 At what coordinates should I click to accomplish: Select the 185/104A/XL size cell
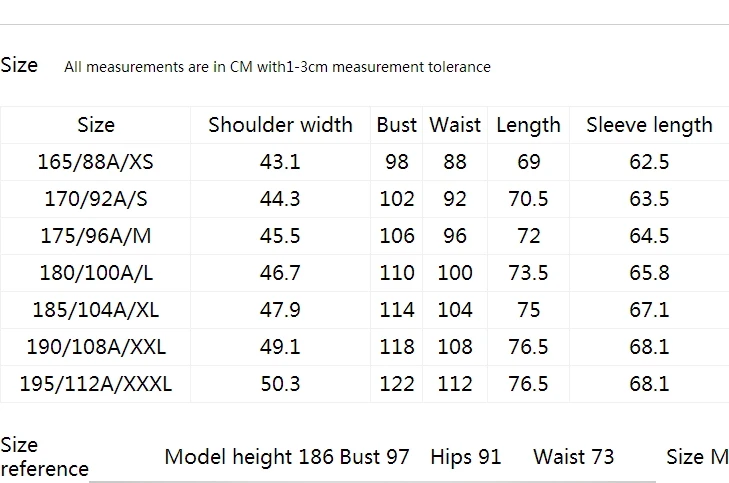(x=95, y=310)
